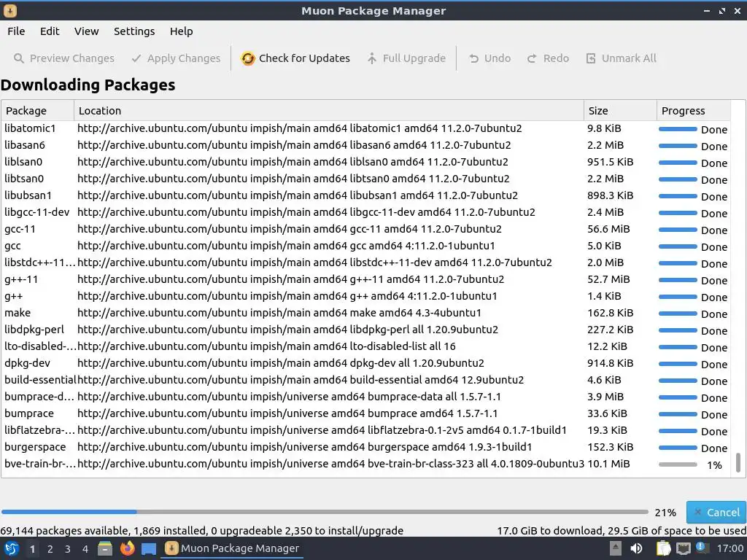This screenshot has width=747, height=560.
Task: Click the Preview Changes magnifier icon
Action: (18, 58)
